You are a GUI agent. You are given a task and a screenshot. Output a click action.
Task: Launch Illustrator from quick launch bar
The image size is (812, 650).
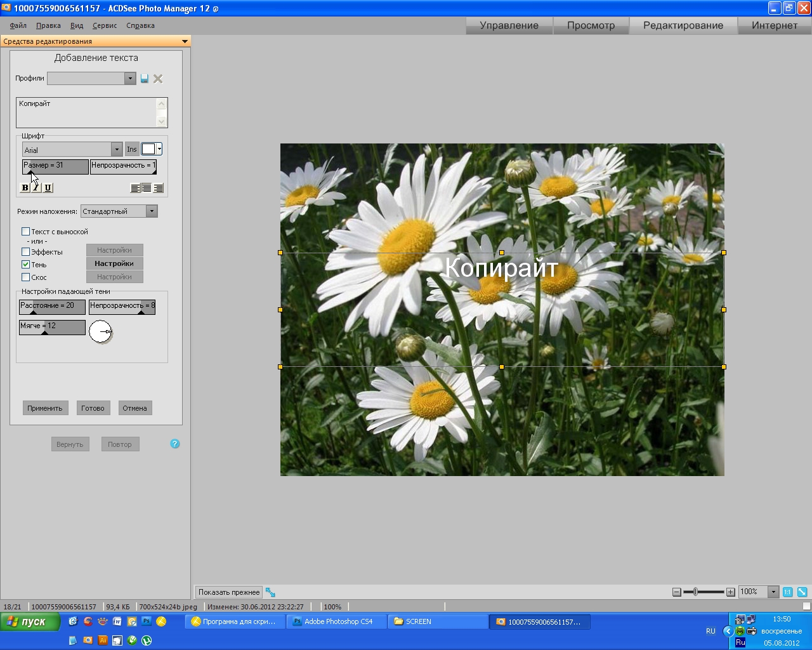pyautogui.click(x=103, y=640)
